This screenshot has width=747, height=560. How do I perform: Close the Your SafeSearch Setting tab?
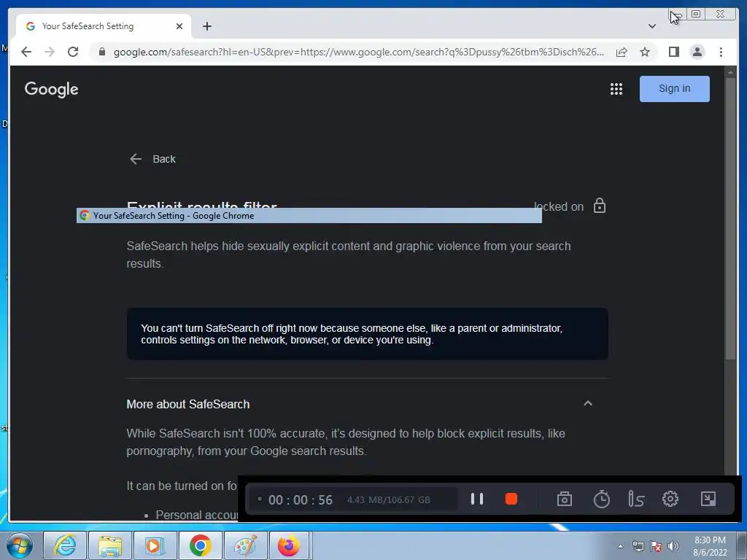click(x=179, y=26)
